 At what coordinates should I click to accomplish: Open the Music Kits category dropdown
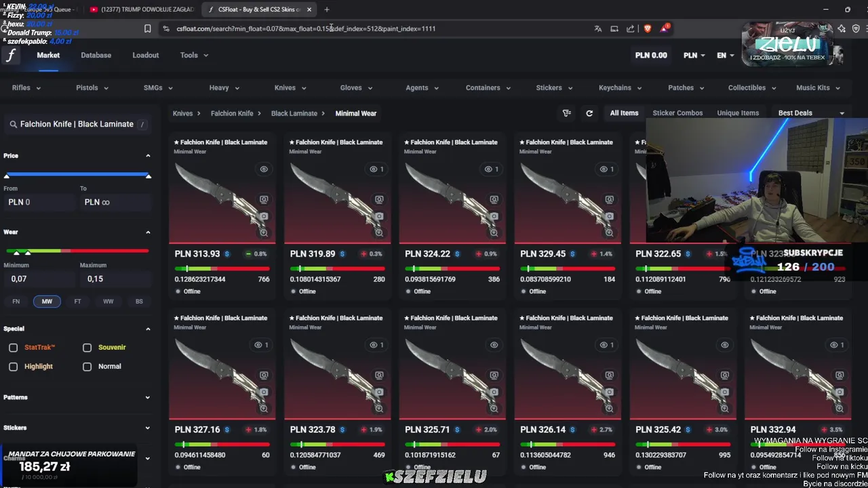pyautogui.click(x=818, y=88)
